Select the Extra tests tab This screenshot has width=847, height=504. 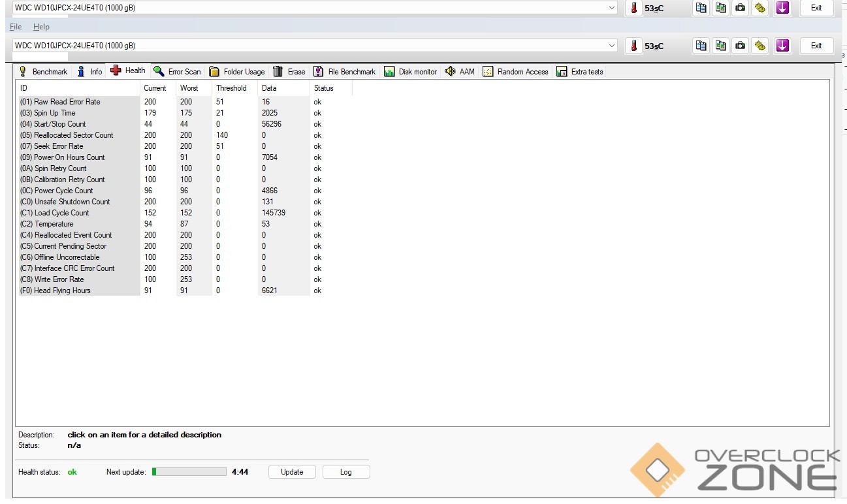pos(580,72)
